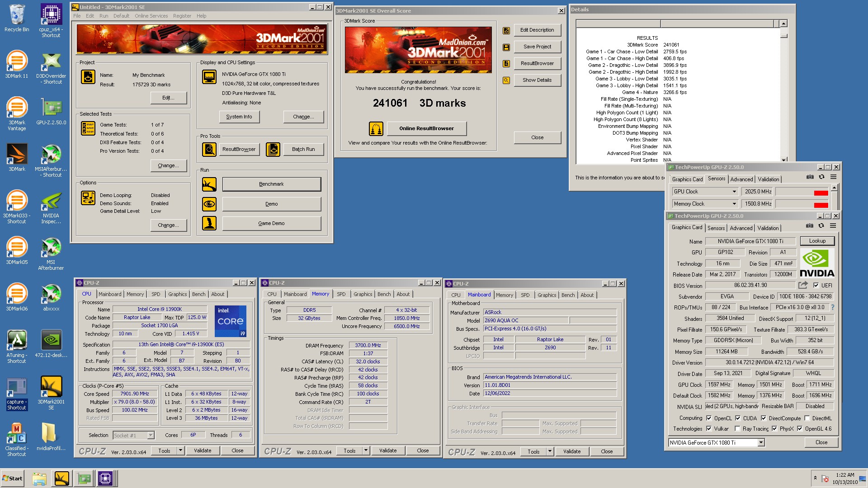Open the Register menu in 3DMark2001
Screen dimensions: 868x488
(x=182, y=16)
